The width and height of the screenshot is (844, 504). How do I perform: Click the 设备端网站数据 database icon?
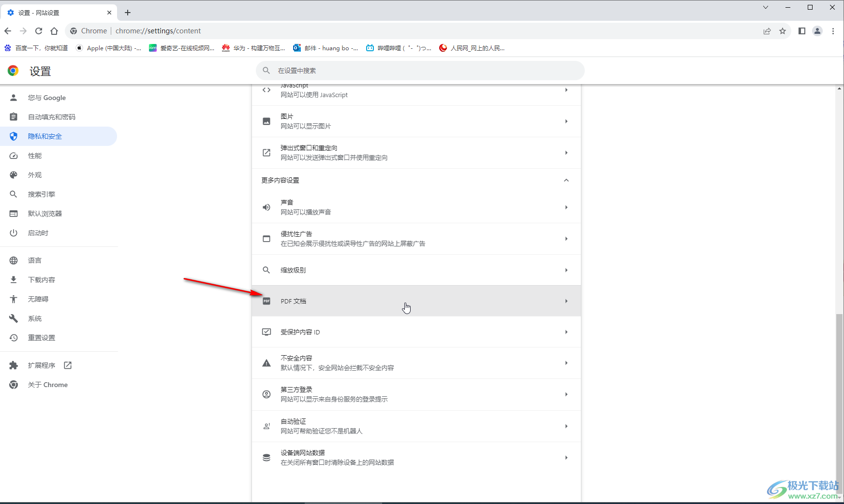click(267, 458)
